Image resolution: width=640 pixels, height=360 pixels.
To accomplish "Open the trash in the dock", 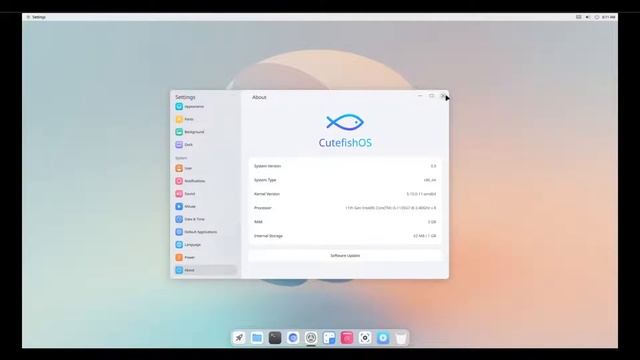I will (401, 338).
